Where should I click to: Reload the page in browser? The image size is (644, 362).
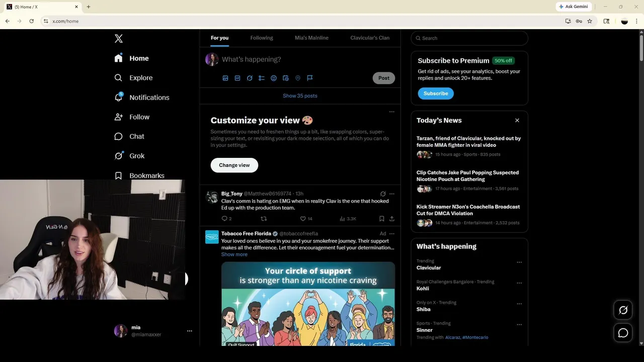(31, 21)
